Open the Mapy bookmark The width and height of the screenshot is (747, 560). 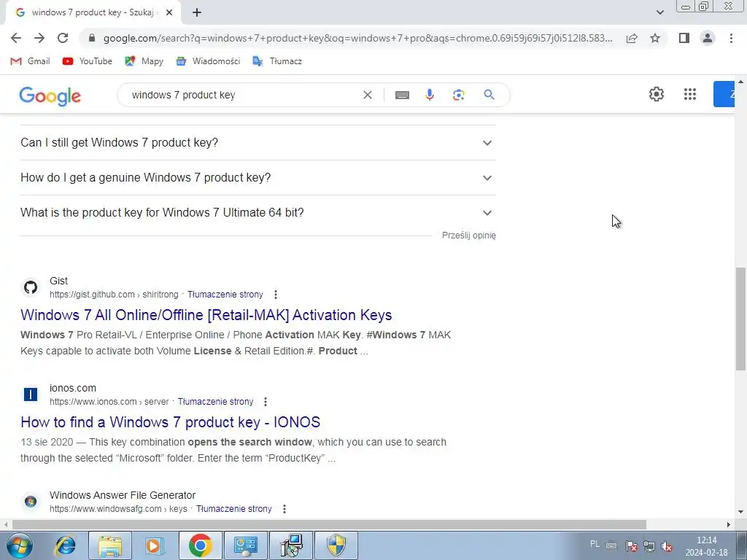[x=144, y=61]
